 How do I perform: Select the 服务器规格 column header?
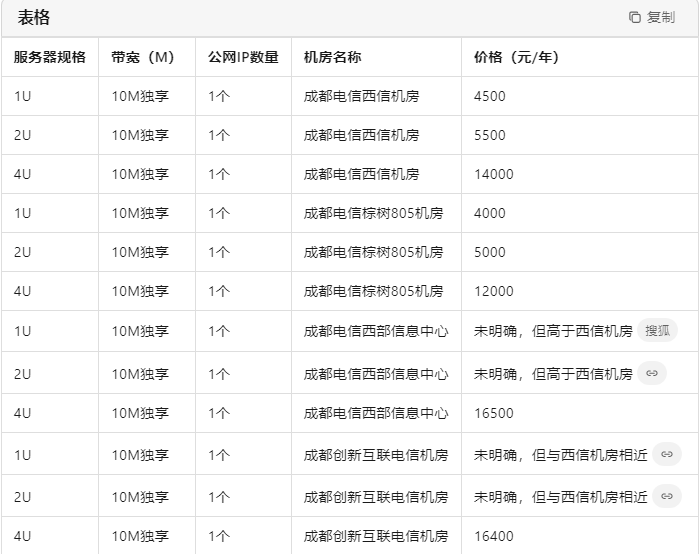click(x=50, y=57)
